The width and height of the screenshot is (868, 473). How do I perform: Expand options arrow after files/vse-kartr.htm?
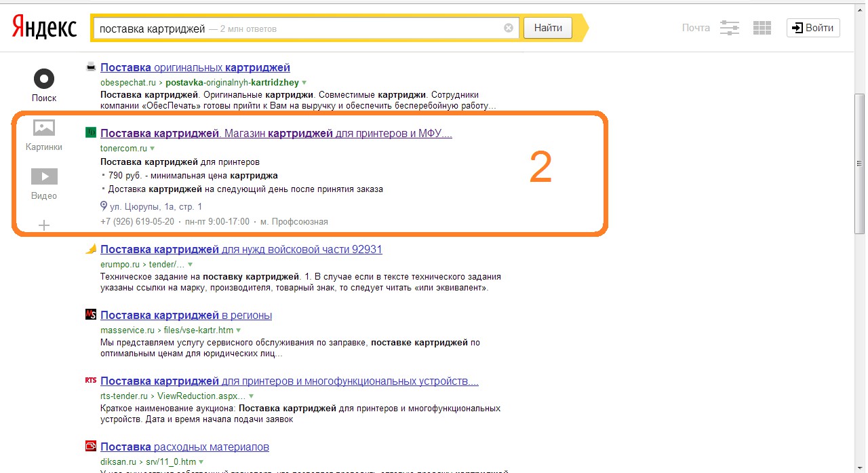point(239,330)
